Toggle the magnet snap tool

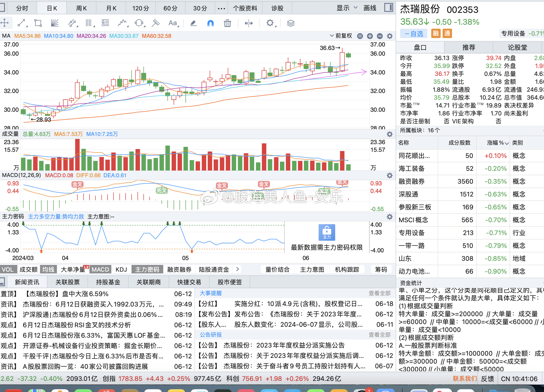(210, 23)
